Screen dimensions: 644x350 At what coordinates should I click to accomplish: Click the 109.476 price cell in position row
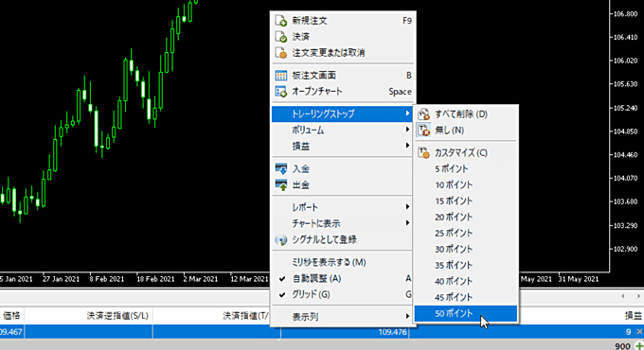[393, 332]
